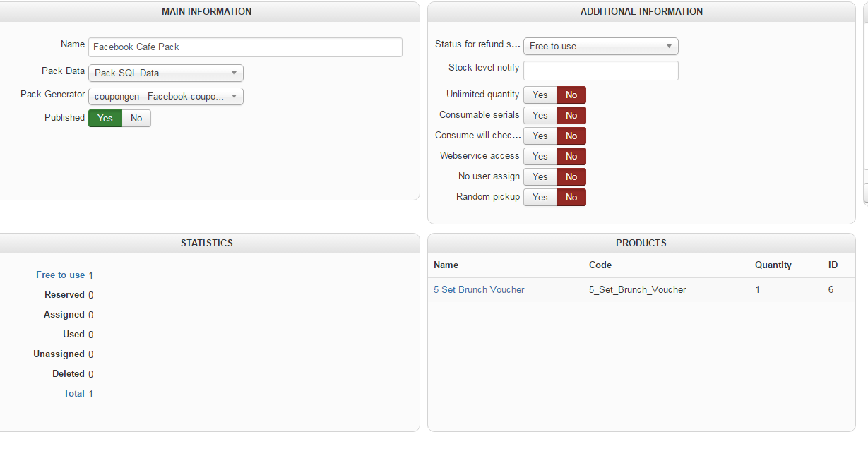Open the Total statistics link
The height and width of the screenshot is (451, 868).
pos(74,394)
